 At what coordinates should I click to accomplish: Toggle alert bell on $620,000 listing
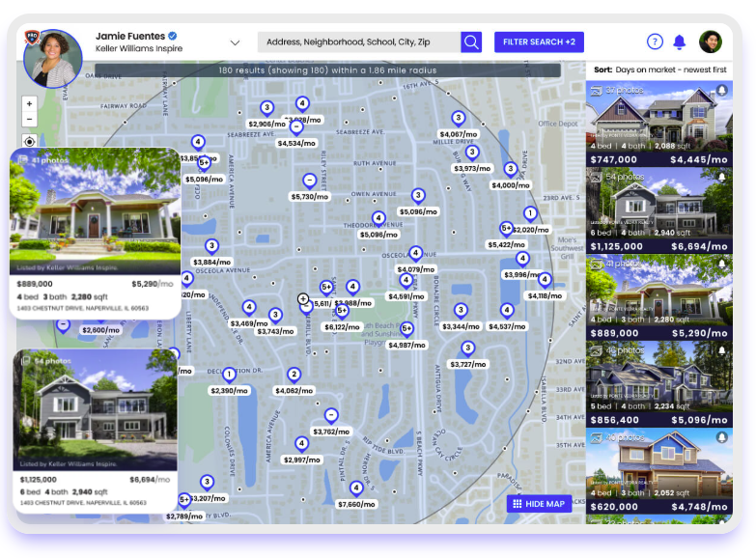(722, 437)
